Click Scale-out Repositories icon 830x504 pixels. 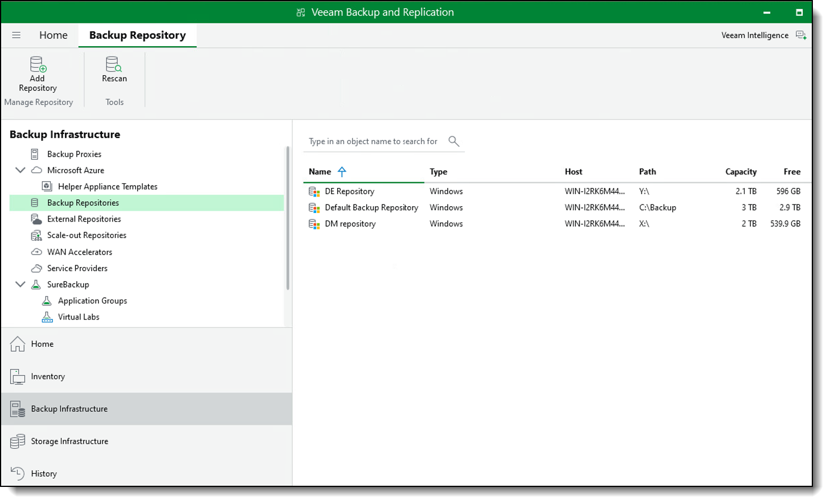pos(36,235)
